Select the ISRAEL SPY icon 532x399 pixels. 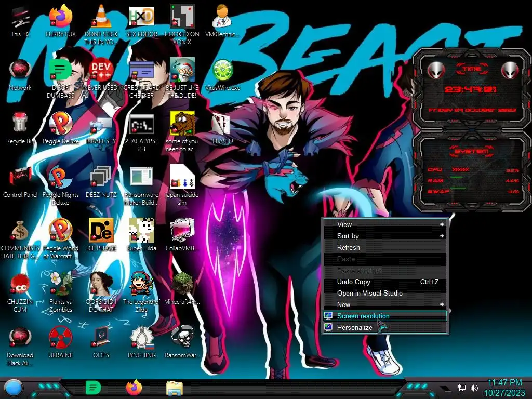coord(101,125)
